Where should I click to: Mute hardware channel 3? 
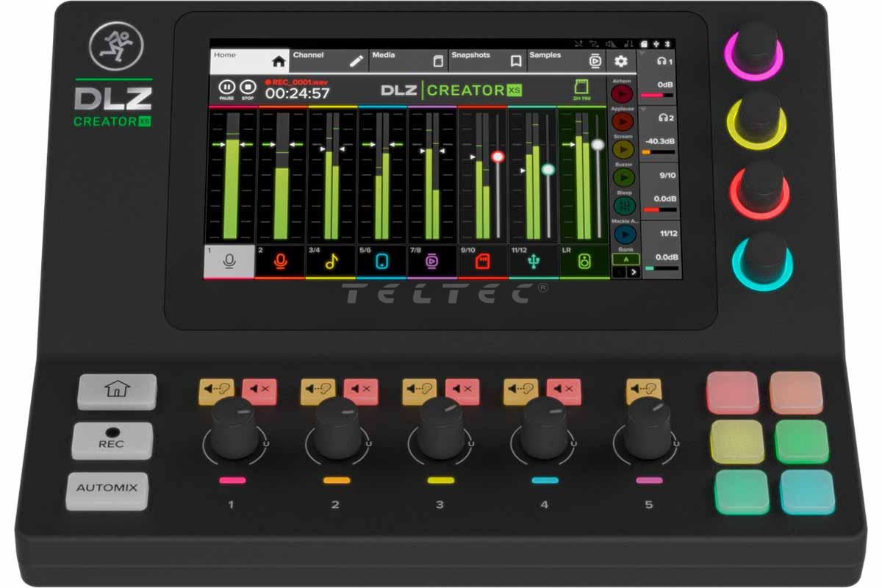pos(462,390)
